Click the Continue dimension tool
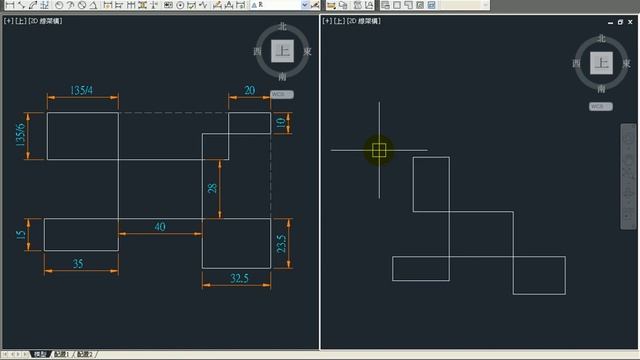Viewport: 640px width, 360px height. pos(131,5)
